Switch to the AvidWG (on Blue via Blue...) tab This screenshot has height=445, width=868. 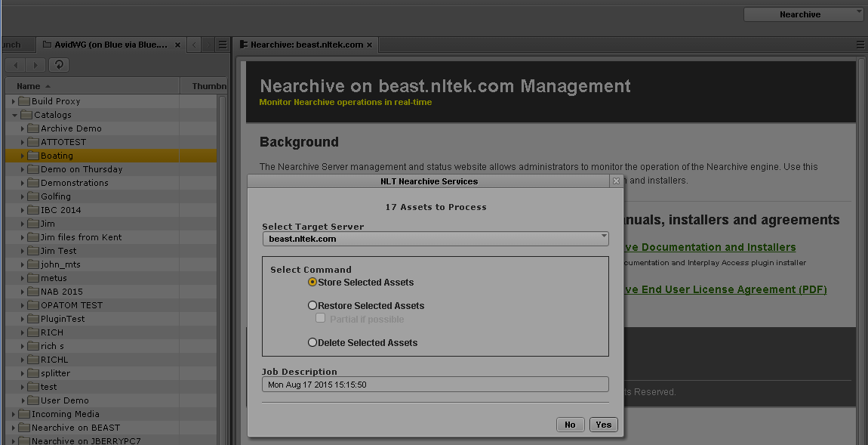tap(111, 45)
